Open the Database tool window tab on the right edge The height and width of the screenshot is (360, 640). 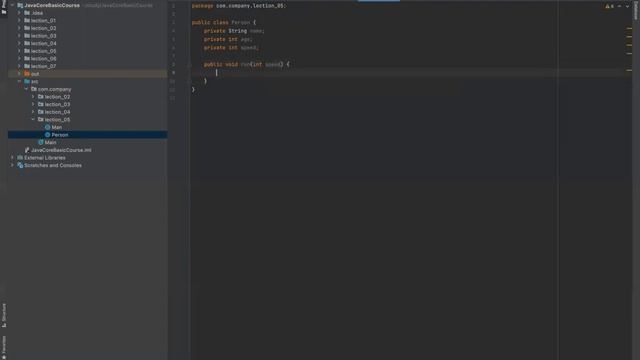click(636, 10)
